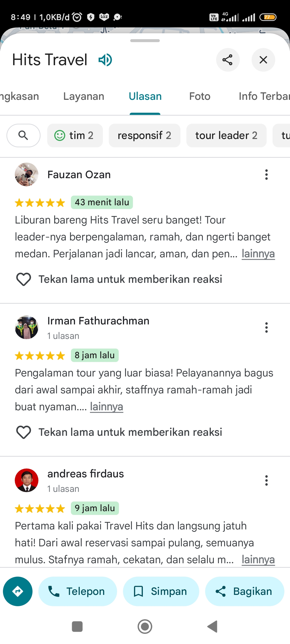
Task: Expand Irman Fathurachman's review with 'lainnya'
Action: 107,407
